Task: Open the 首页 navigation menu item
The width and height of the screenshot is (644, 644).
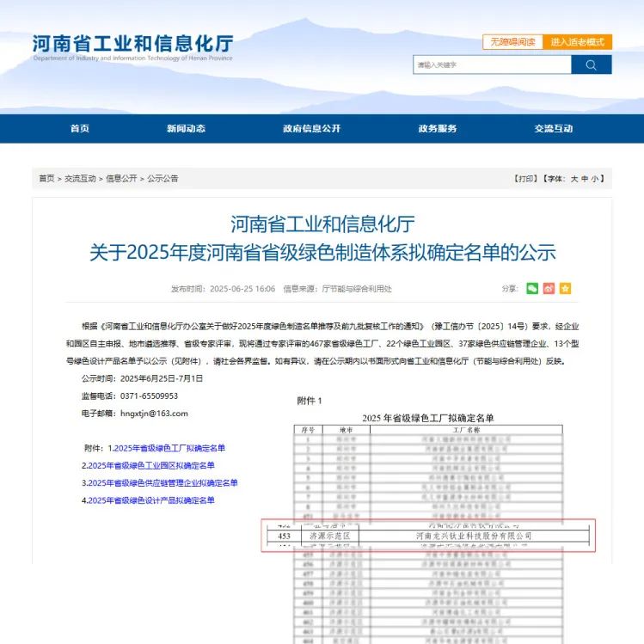Action: point(80,129)
